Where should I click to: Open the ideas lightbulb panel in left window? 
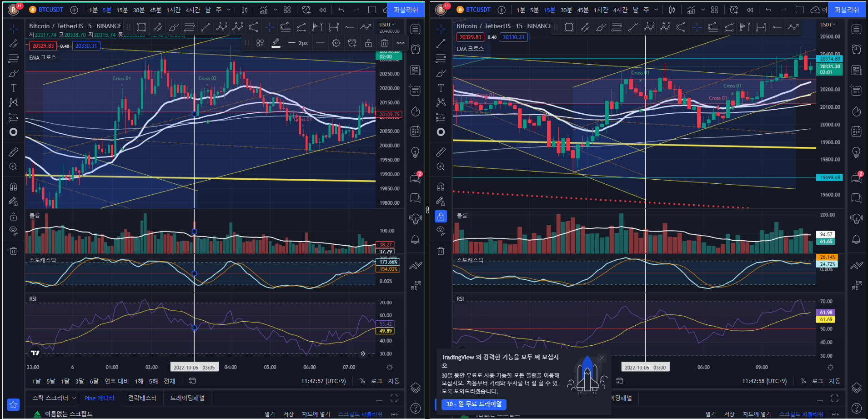[415, 152]
